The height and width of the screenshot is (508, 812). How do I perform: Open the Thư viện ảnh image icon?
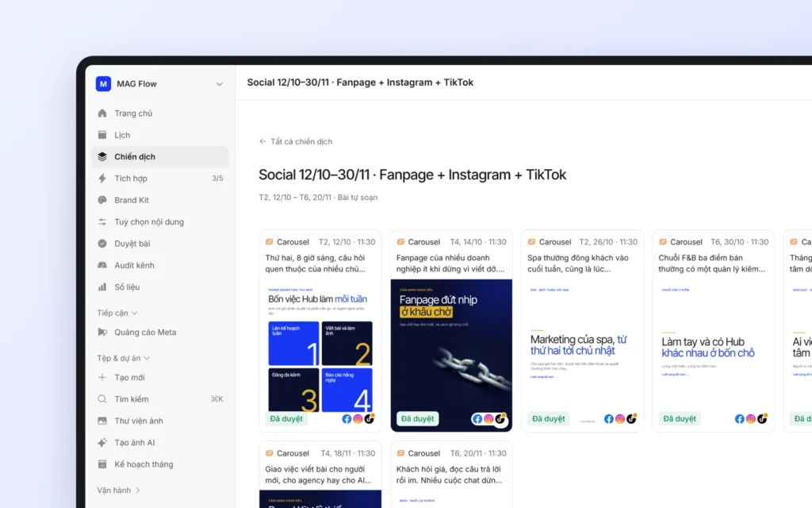(102, 421)
